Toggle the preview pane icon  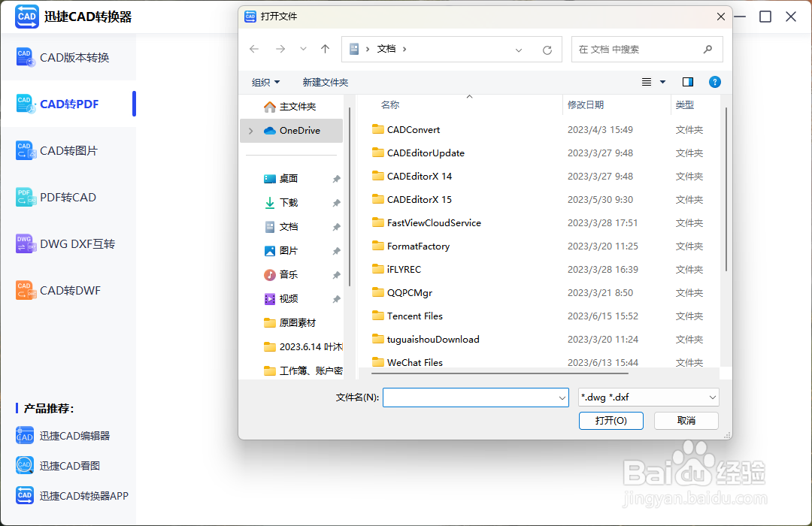coord(688,82)
